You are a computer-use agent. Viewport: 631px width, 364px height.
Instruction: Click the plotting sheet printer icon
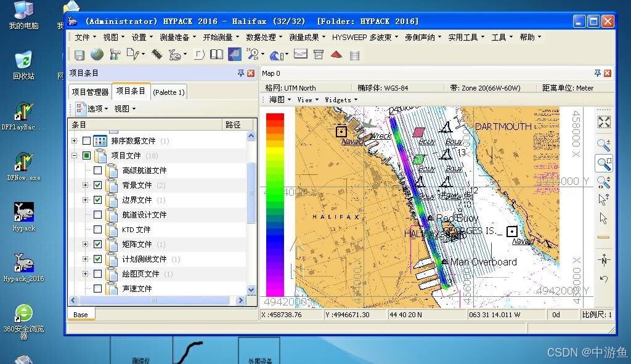pos(319,54)
